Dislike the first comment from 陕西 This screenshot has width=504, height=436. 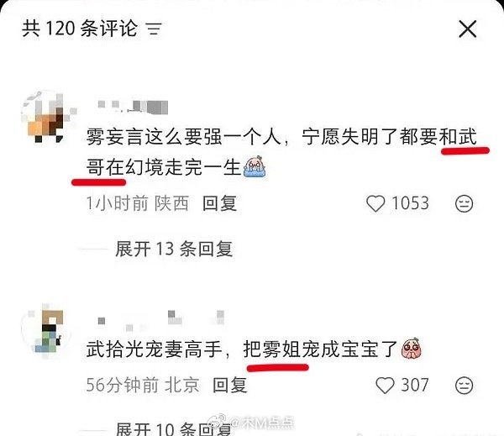pos(465,203)
